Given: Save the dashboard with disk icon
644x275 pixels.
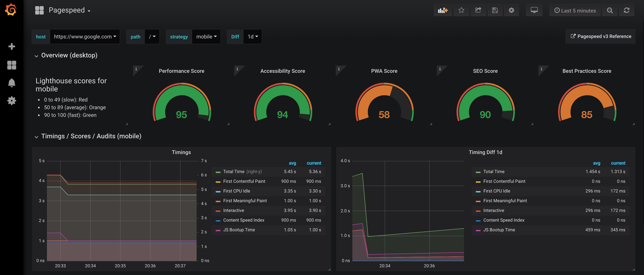Looking at the screenshot, I should (x=495, y=10).
